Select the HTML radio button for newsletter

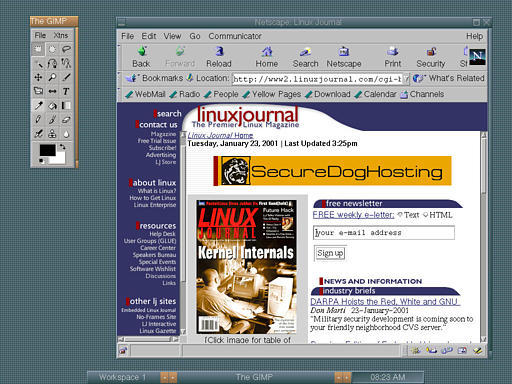point(425,215)
